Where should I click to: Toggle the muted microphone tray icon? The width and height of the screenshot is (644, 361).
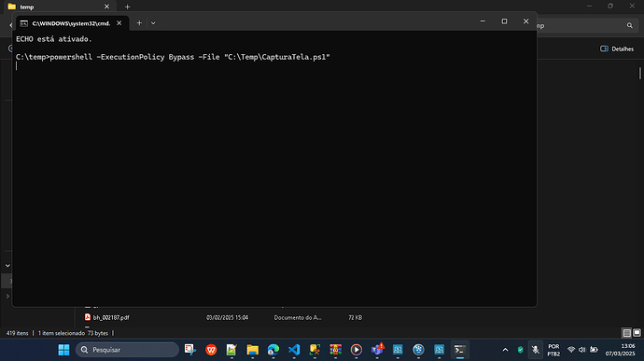tap(535, 350)
